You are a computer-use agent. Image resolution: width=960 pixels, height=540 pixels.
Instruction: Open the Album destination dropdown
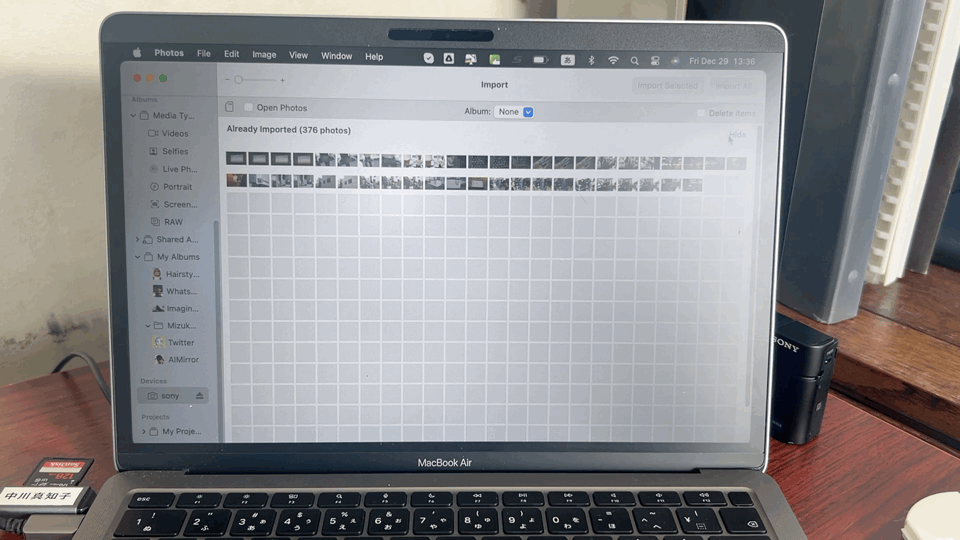(x=514, y=112)
